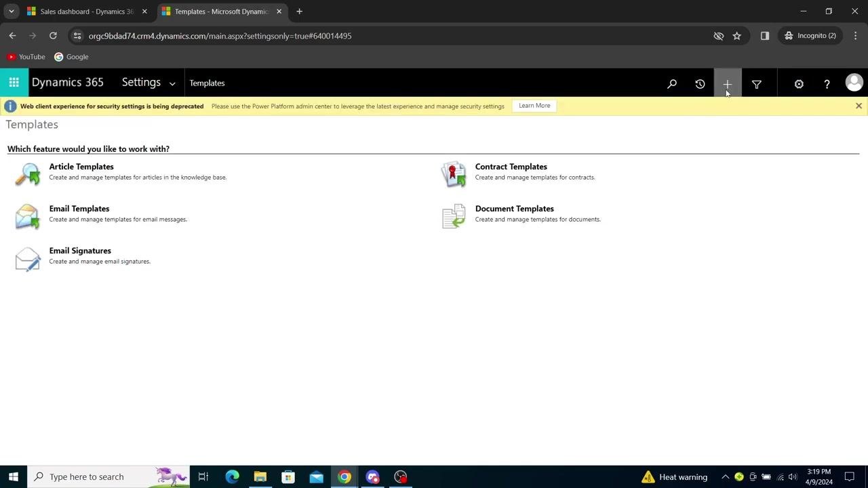The height and width of the screenshot is (488, 868).
Task: Click the Windows taskbar search box
Action: coord(108,477)
